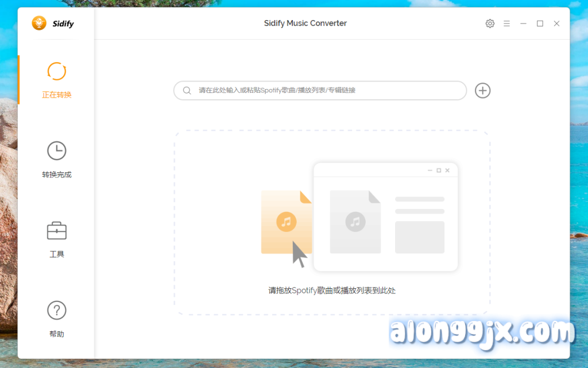The image size is (588, 368).
Task: Click the Spotify link input field
Action: [327, 90]
